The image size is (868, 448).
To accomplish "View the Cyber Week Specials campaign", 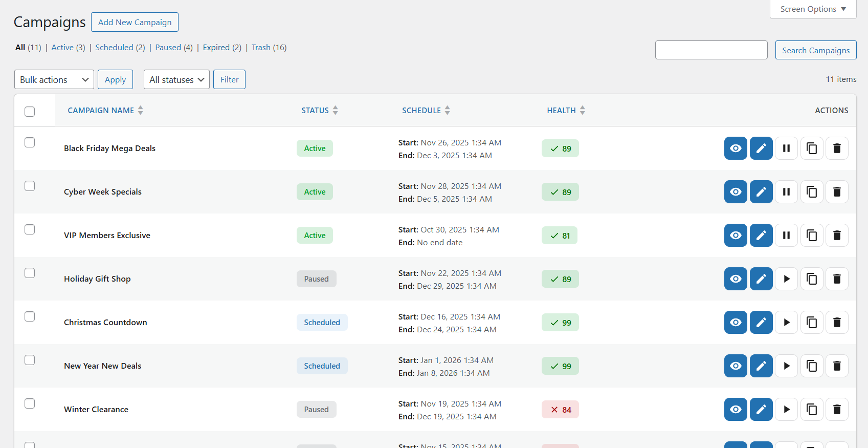I will tap(736, 192).
